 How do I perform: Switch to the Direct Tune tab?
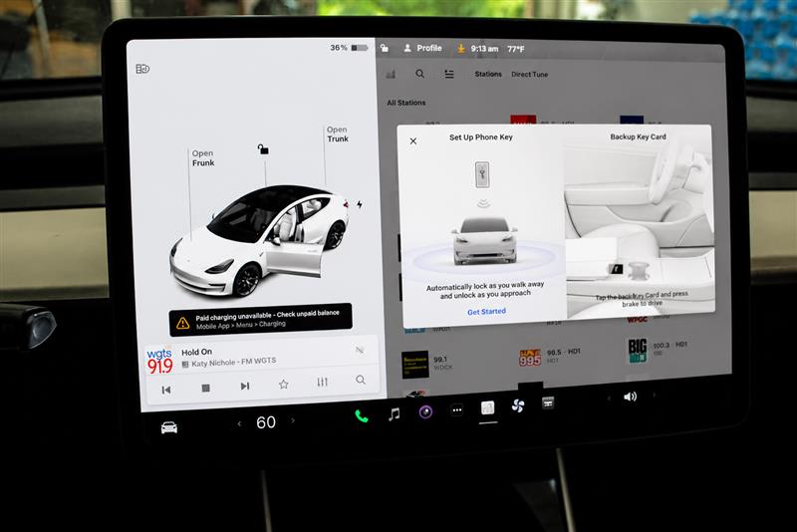[x=530, y=74]
